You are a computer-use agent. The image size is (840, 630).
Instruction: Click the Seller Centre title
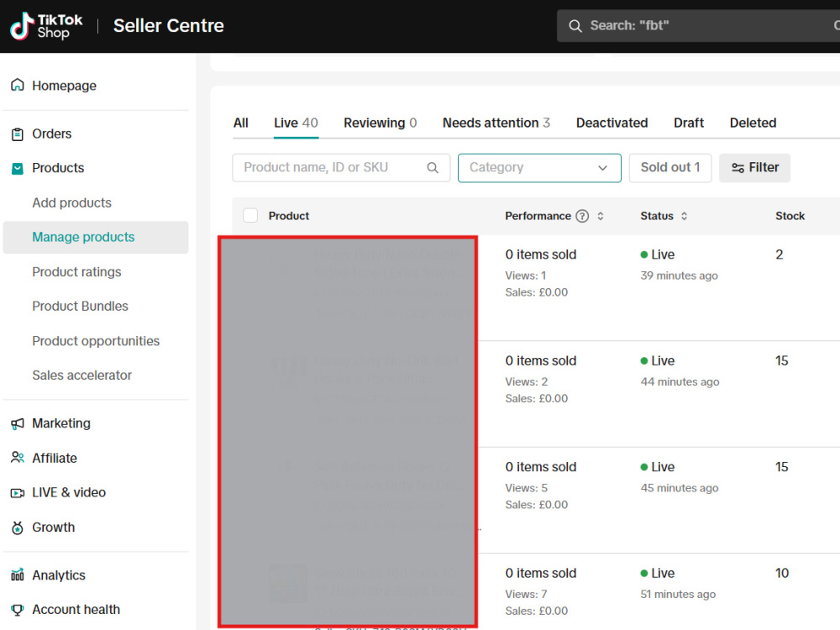169,26
